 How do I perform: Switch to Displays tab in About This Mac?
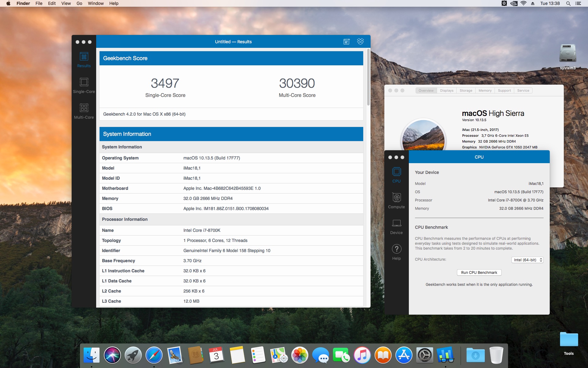447,90
